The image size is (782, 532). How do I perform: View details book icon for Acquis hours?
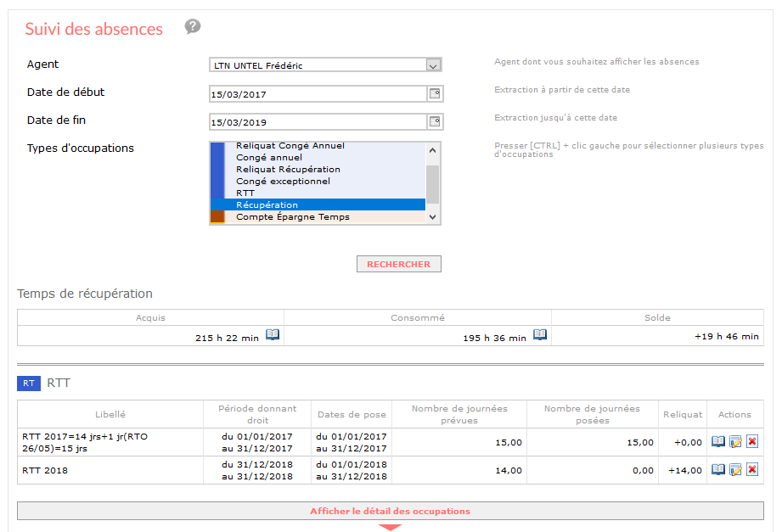point(273,334)
